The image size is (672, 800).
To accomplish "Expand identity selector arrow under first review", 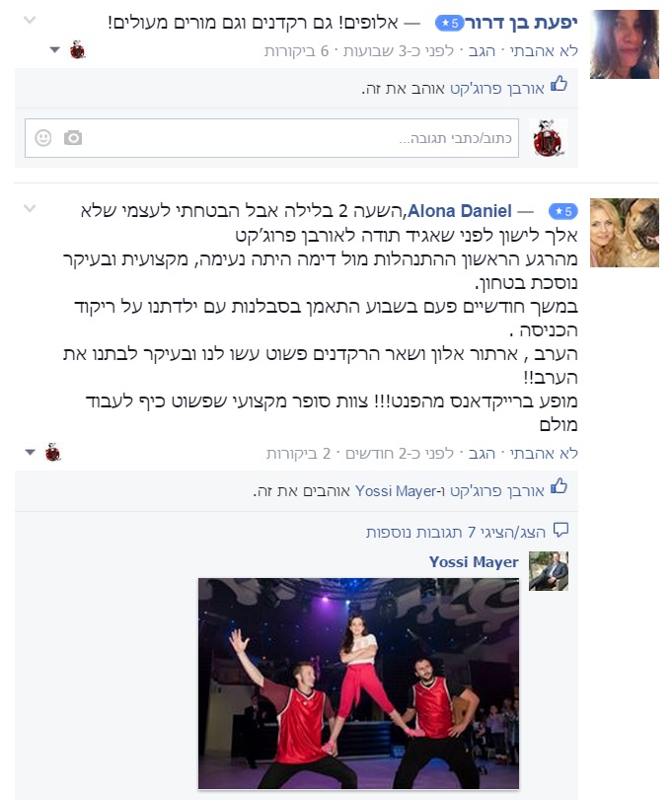I will click(55, 50).
